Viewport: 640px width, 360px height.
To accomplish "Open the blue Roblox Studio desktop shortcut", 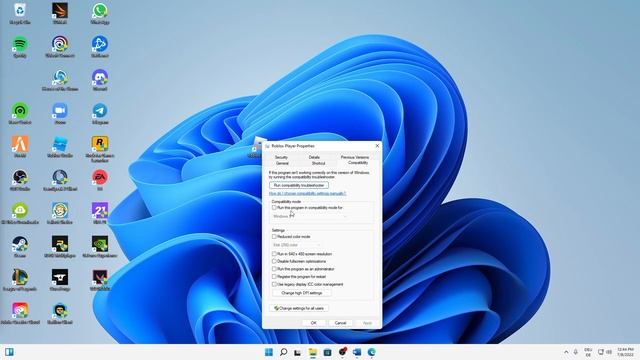I will point(60,144).
